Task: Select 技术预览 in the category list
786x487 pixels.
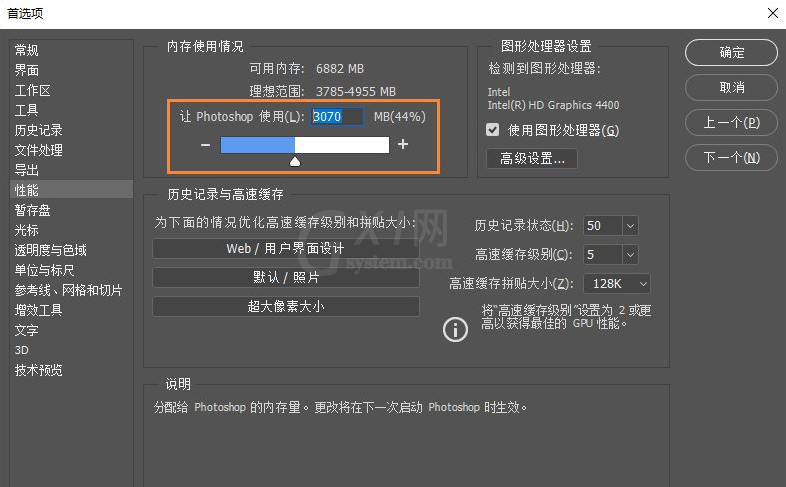Action: tap(71, 370)
